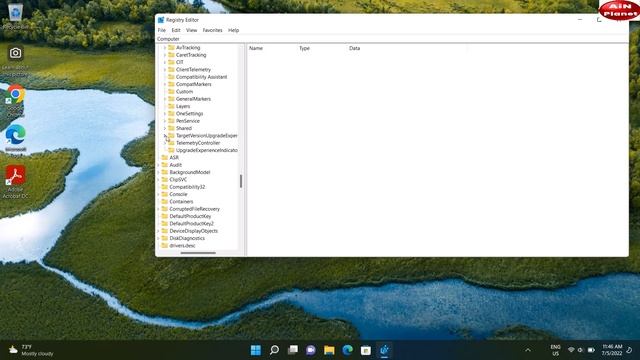Image resolution: width=640 pixels, height=360 pixels.
Task: Select the DeviceDisplayObjects key
Action: pyautogui.click(x=193, y=231)
